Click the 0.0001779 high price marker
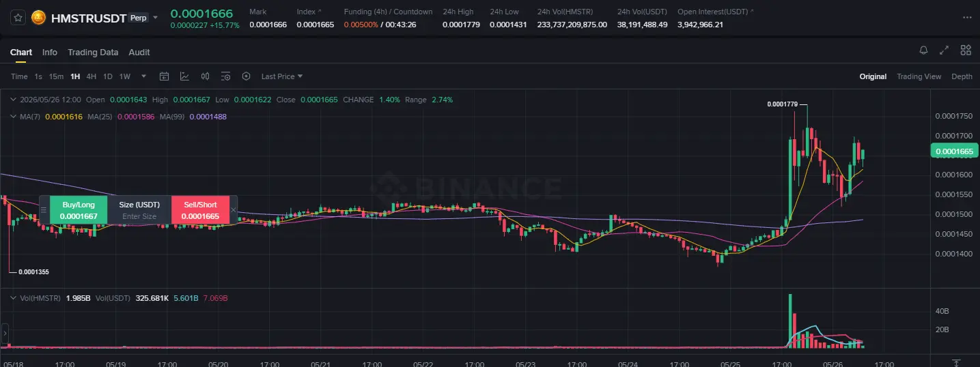The height and width of the screenshot is (367, 980). point(781,104)
